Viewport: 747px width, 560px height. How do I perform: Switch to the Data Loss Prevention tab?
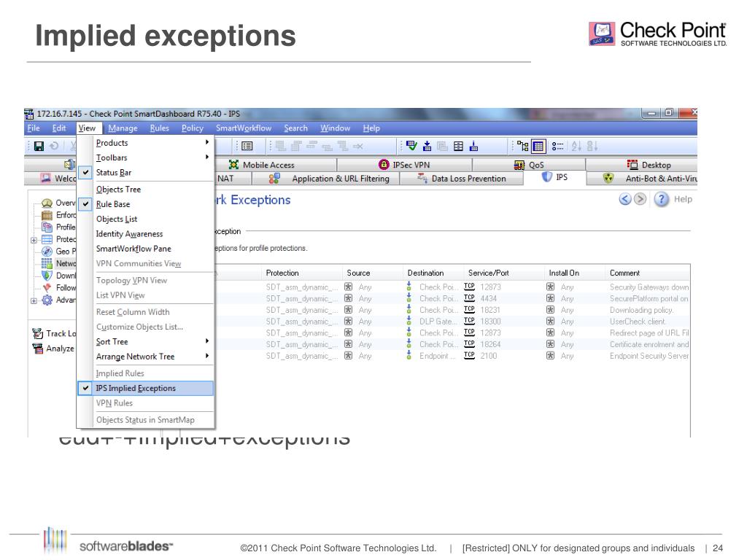[462, 179]
